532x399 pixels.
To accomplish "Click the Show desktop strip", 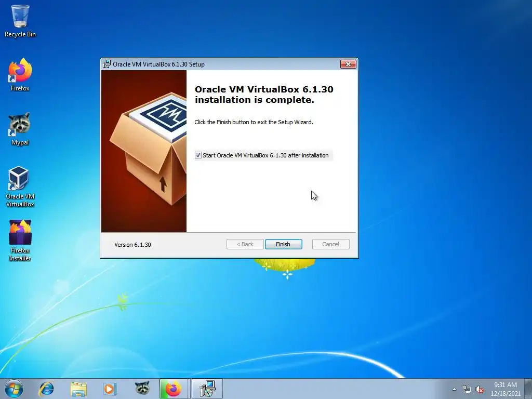I will coord(528,389).
